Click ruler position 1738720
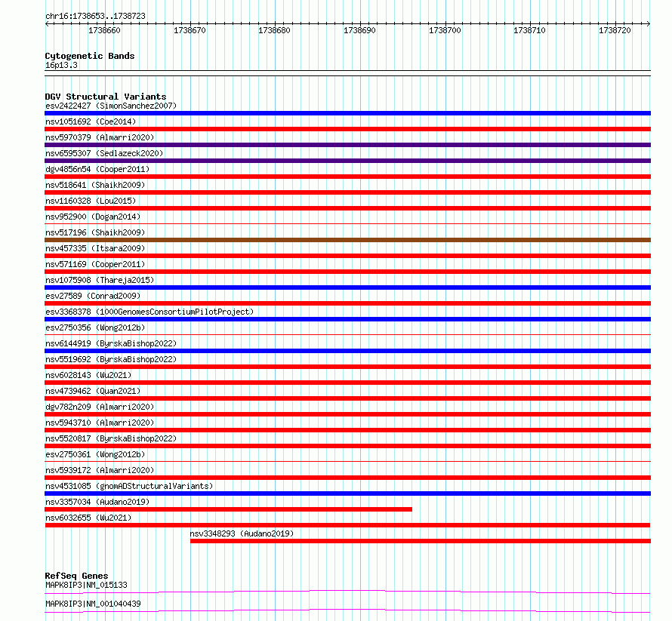 coord(615,30)
